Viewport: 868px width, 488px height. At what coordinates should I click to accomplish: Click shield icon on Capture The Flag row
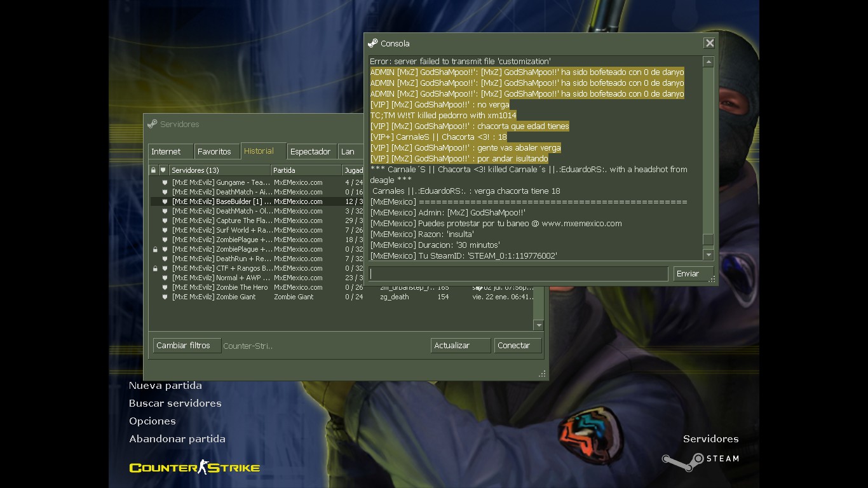(165, 220)
